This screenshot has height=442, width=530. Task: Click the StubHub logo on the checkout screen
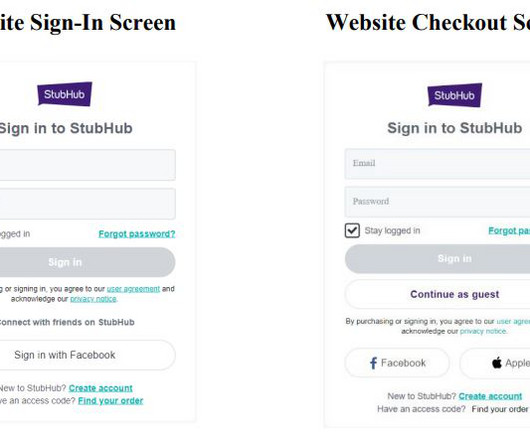[455, 95]
